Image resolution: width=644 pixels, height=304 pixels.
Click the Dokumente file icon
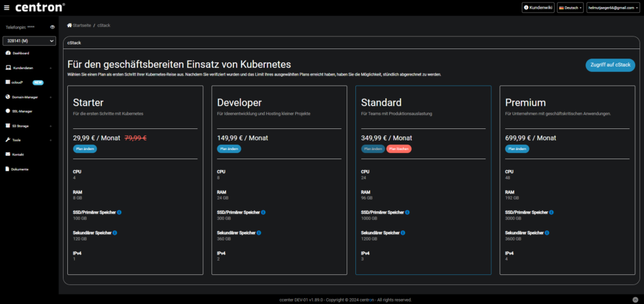[x=8, y=169]
